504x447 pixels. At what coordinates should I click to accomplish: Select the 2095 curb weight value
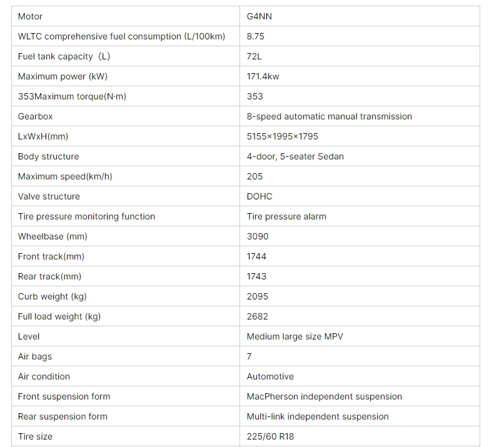[x=257, y=296]
